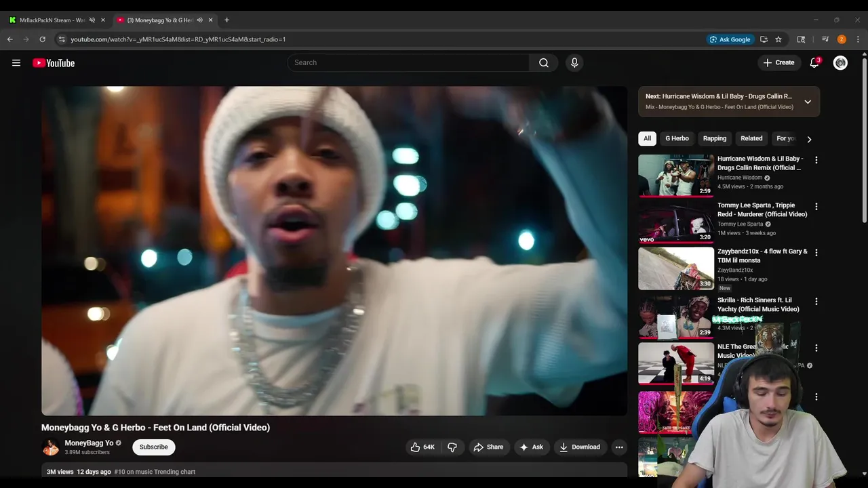This screenshot has height=488, width=868.
Task: Open Zayybandz10x 4 flow thumbnail
Action: (x=676, y=268)
